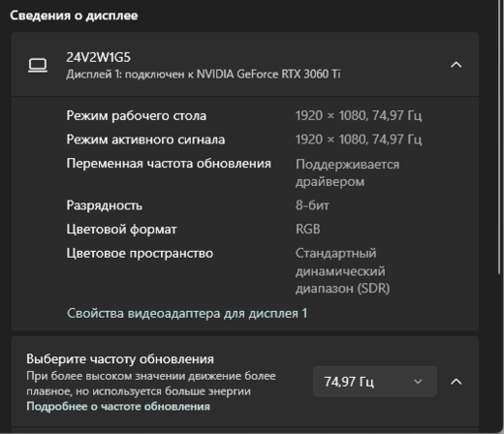The height and width of the screenshot is (434, 504).
Task: Click Переменная частота обновления label
Action: (169, 164)
